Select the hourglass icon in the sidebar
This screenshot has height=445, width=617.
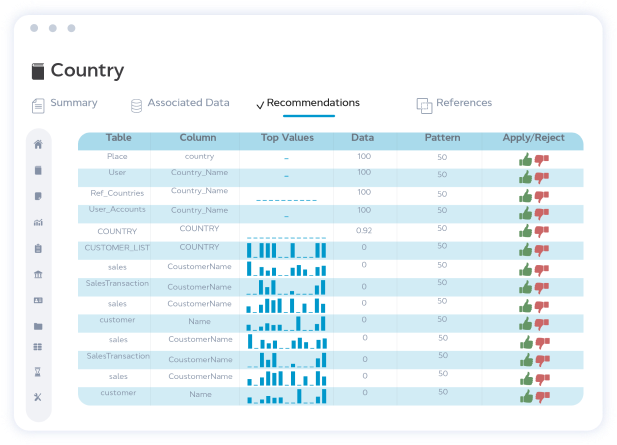pos(38,371)
